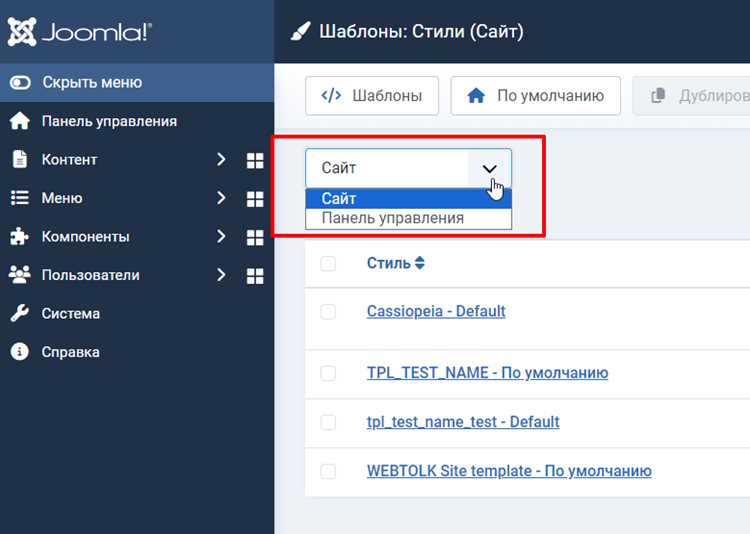Open the Меню dashboard grid icon

255,199
